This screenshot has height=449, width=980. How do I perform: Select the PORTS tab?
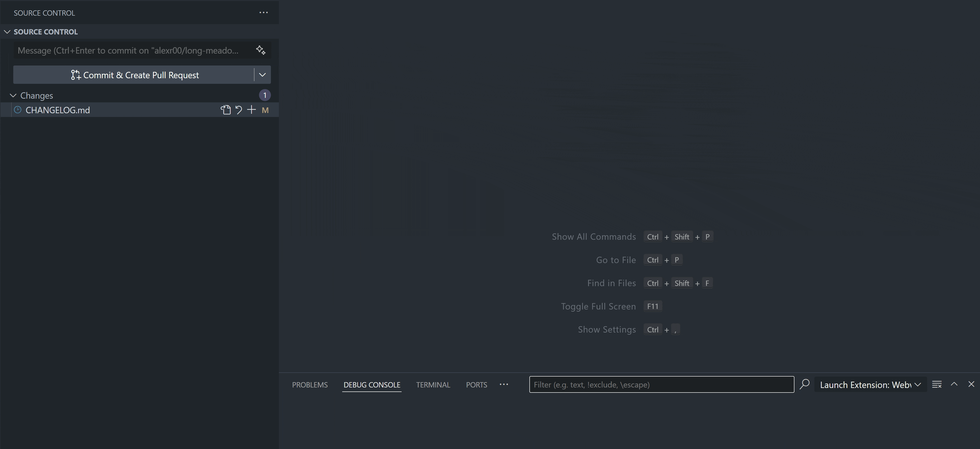coord(477,384)
